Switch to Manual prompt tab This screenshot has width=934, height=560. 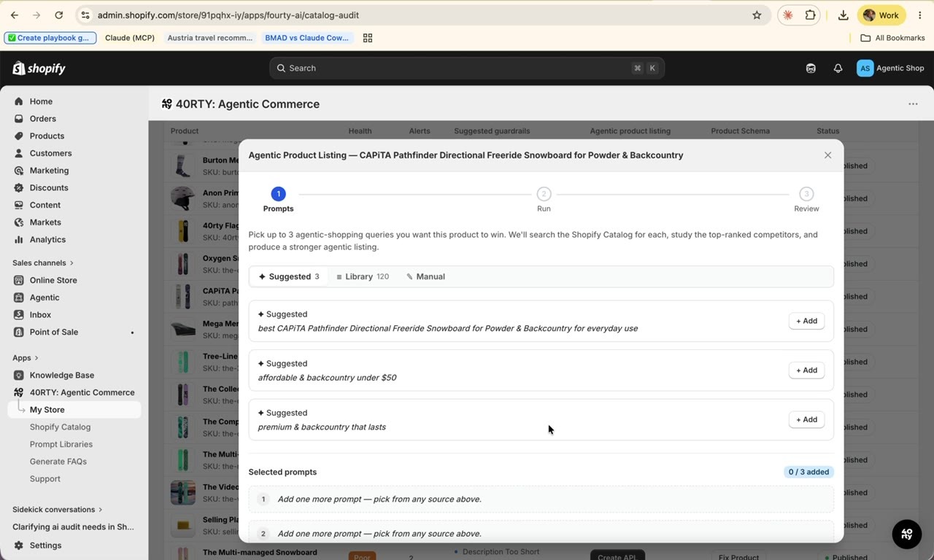coord(425,276)
